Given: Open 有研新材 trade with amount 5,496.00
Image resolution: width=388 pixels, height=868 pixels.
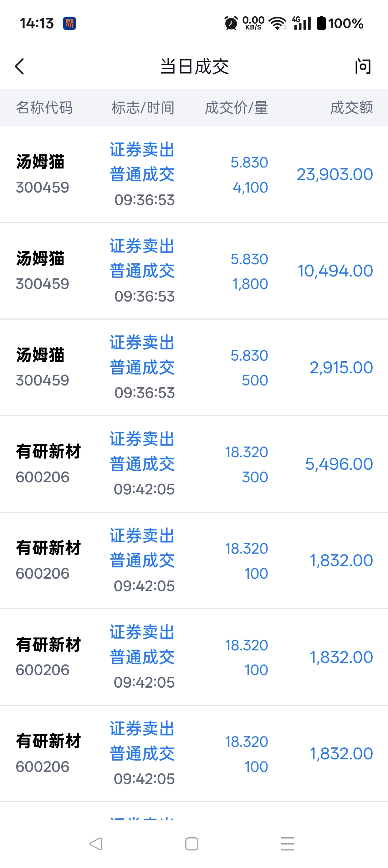Looking at the screenshot, I should click(x=194, y=464).
